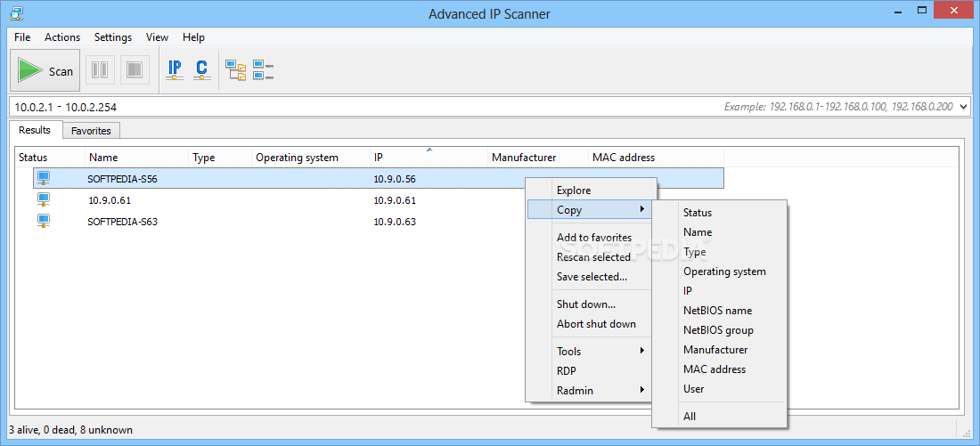
Task: Copy the Name value
Action: tap(719, 231)
